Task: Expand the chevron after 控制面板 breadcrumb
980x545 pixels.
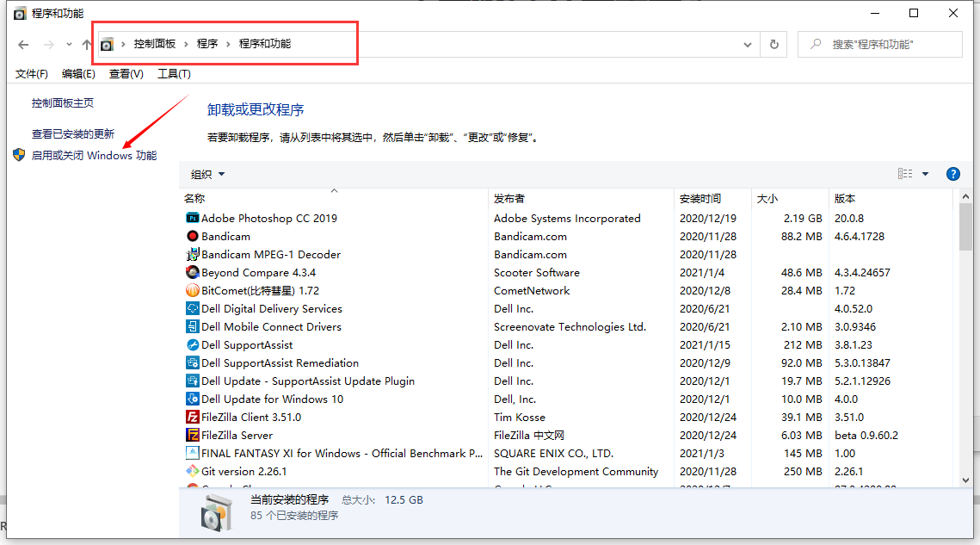Action: pyautogui.click(x=186, y=44)
